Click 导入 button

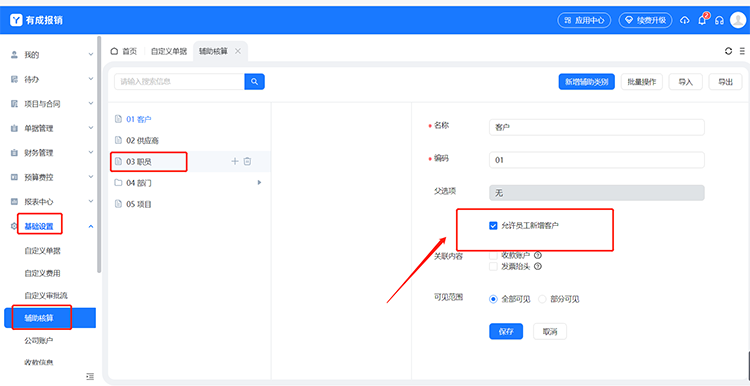(x=685, y=82)
